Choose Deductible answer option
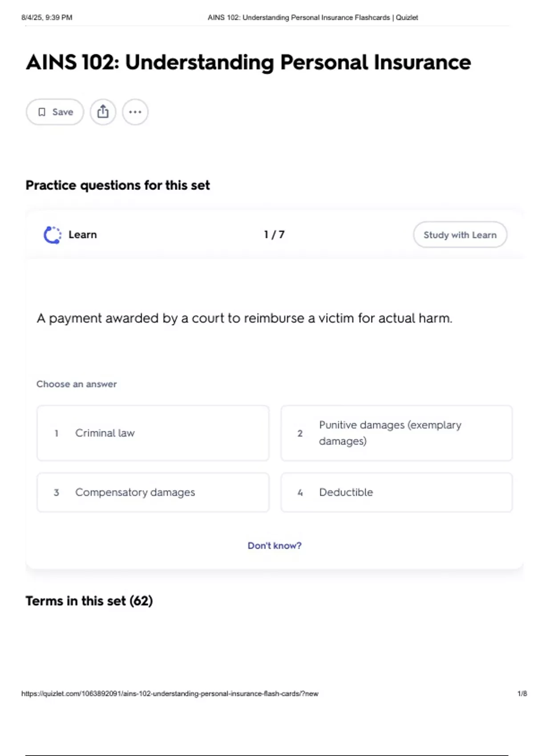 coord(396,492)
